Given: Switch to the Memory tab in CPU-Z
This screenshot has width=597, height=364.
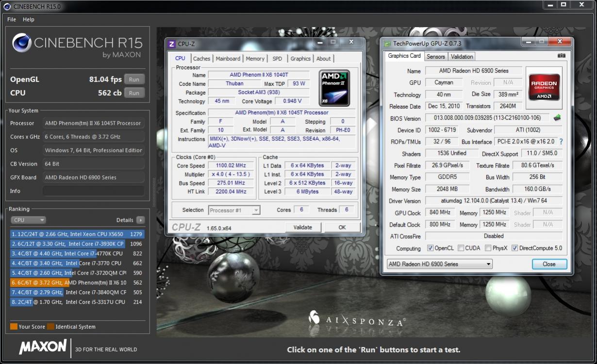Looking at the screenshot, I should (255, 59).
